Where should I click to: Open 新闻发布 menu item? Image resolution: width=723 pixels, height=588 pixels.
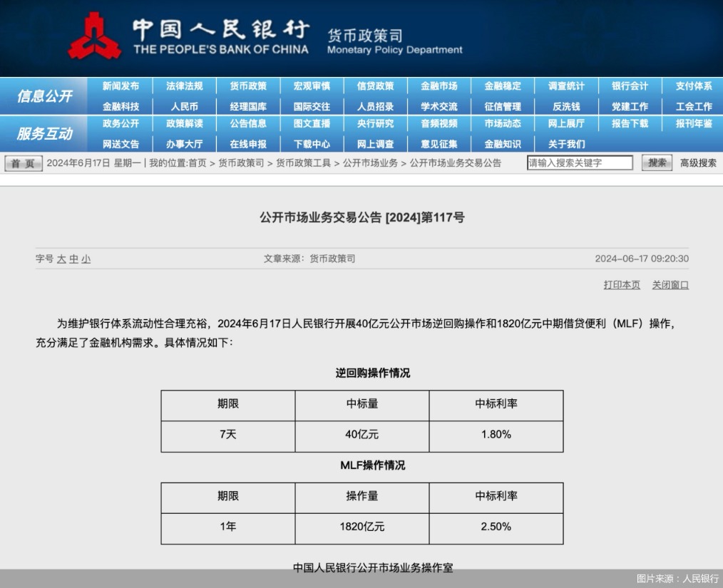120,86
